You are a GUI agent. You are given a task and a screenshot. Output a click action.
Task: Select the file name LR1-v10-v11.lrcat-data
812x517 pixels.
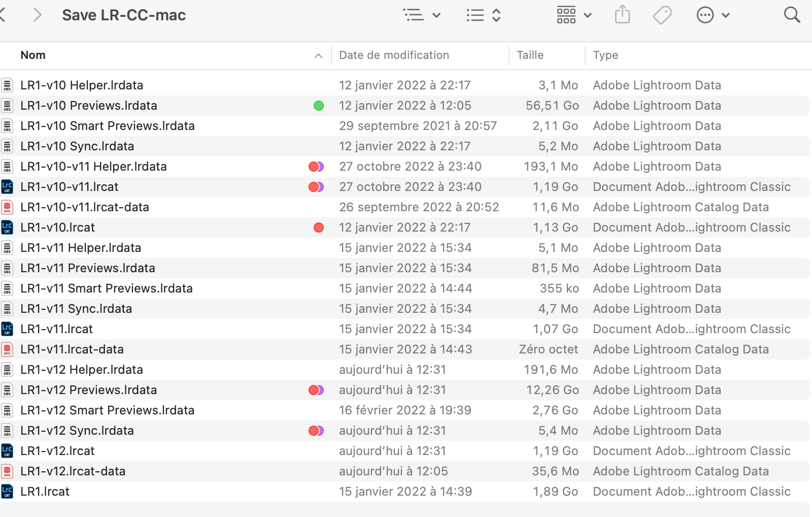pos(85,207)
